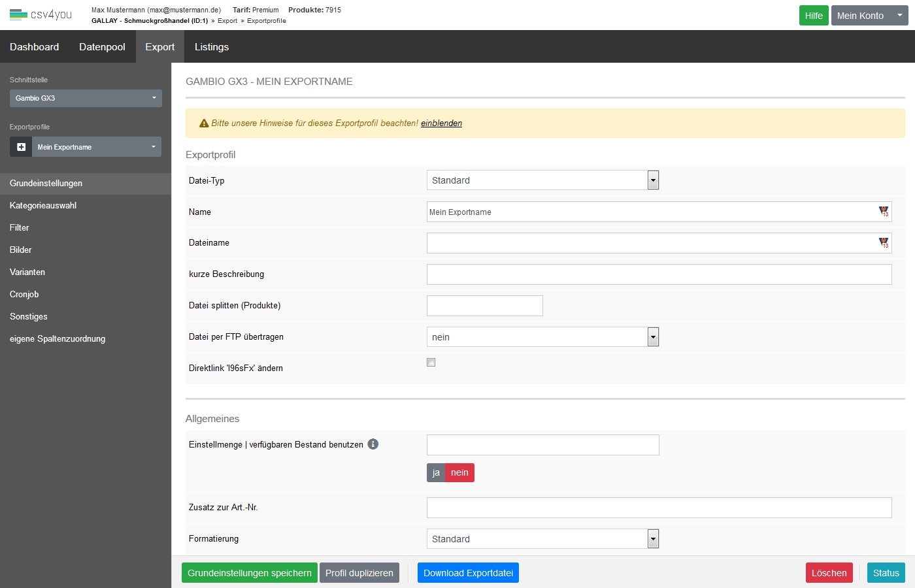Go to Cronjob settings in sidebar
915x588 pixels.
point(24,295)
